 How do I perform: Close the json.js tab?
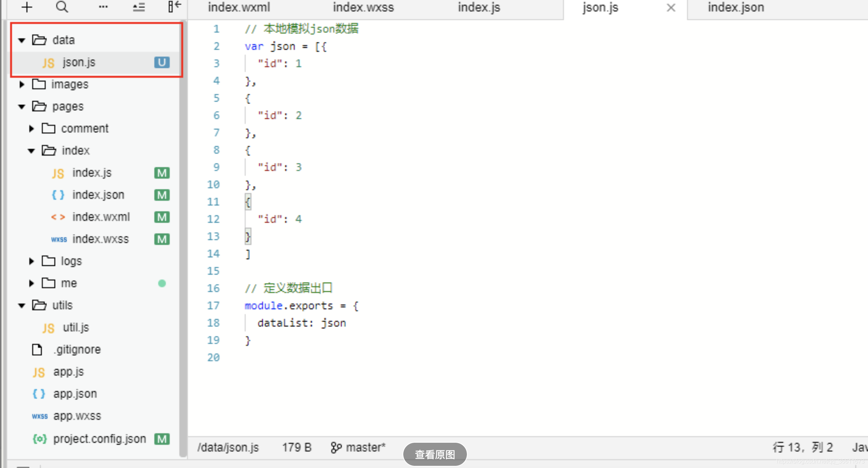[671, 8]
